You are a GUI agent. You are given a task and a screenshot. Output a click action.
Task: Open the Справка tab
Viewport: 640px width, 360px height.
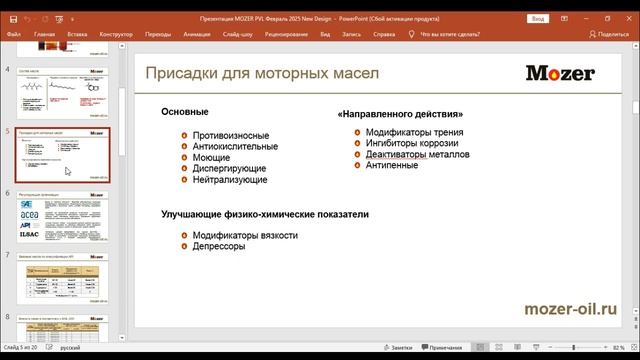[384, 34]
